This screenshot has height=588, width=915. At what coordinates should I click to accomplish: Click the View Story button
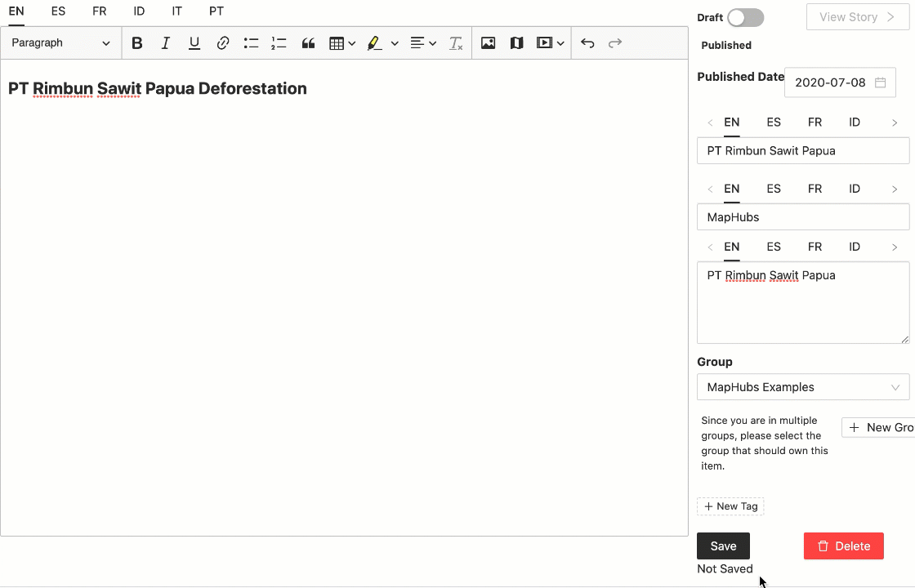coord(858,17)
